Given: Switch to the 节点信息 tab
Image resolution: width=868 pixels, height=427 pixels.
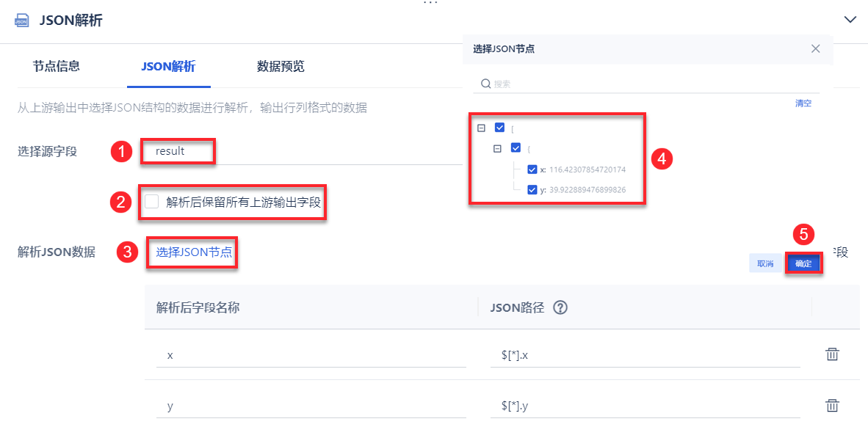Looking at the screenshot, I should 57,67.
